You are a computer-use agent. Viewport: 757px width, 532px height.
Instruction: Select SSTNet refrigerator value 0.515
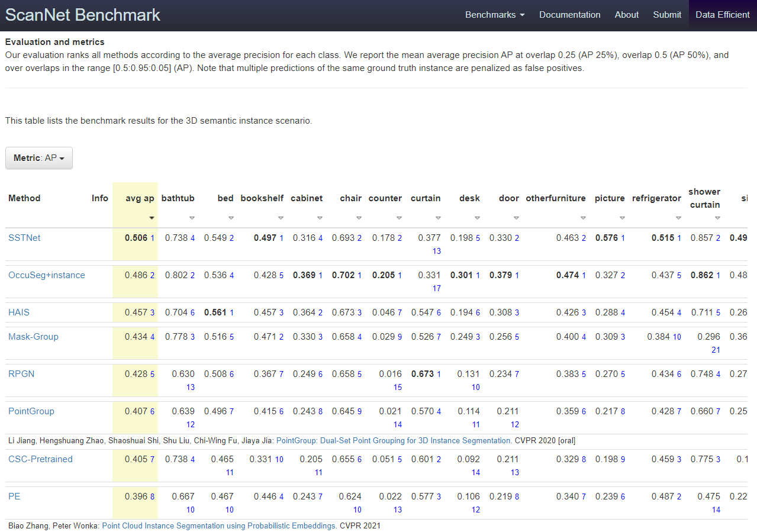663,238
